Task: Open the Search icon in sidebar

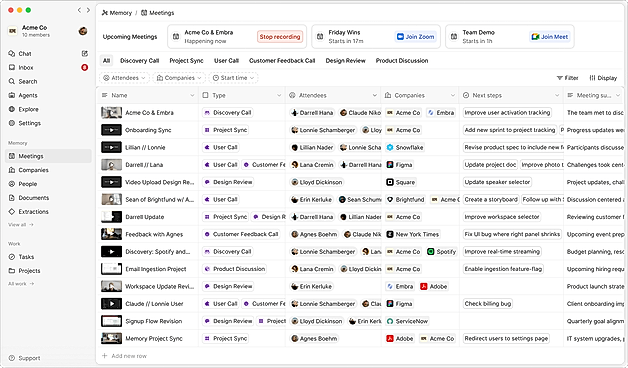Action: (x=12, y=81)
